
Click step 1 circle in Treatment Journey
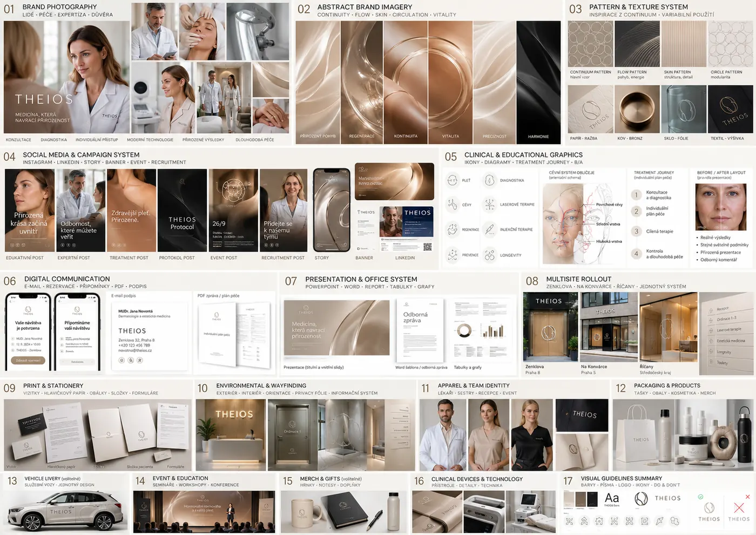coord(637,195)
